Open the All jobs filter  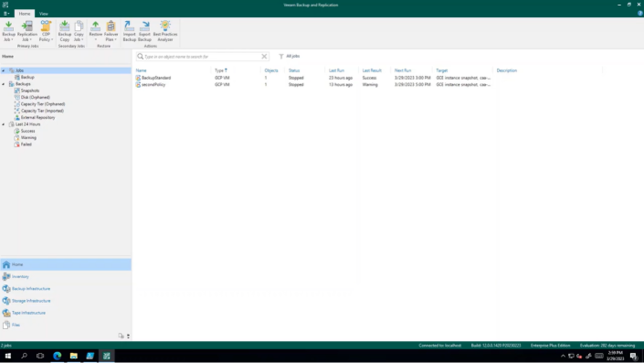tap(290, 57)
